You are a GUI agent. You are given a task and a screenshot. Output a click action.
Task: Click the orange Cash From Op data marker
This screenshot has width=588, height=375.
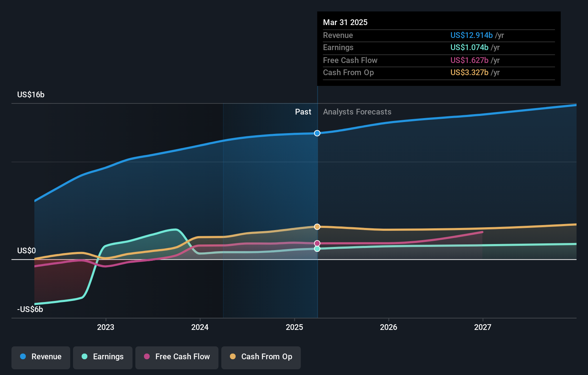point(317,227)
